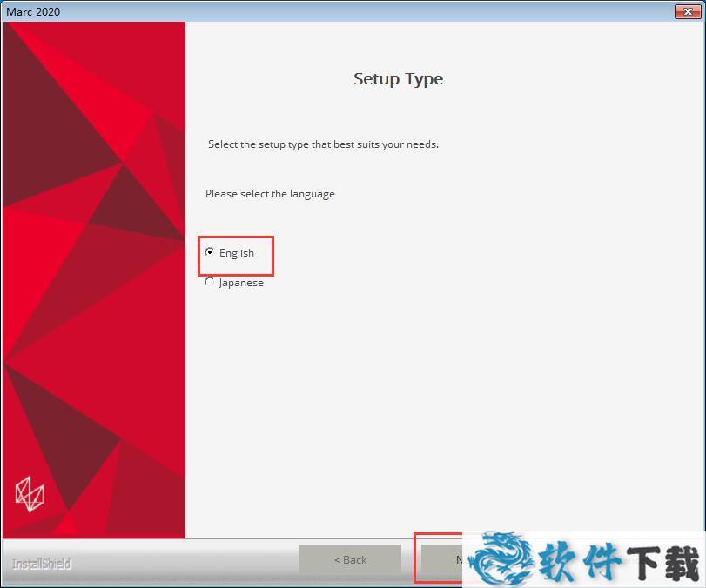Click the English option label text

pos(237,253)
